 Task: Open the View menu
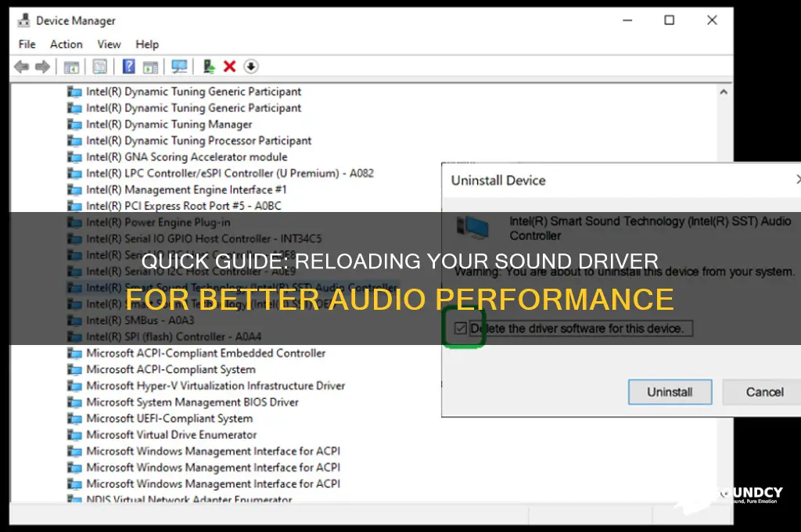109,45
